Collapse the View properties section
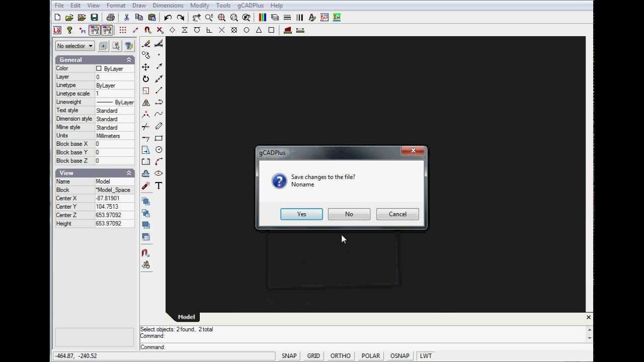 click(129, 173)
